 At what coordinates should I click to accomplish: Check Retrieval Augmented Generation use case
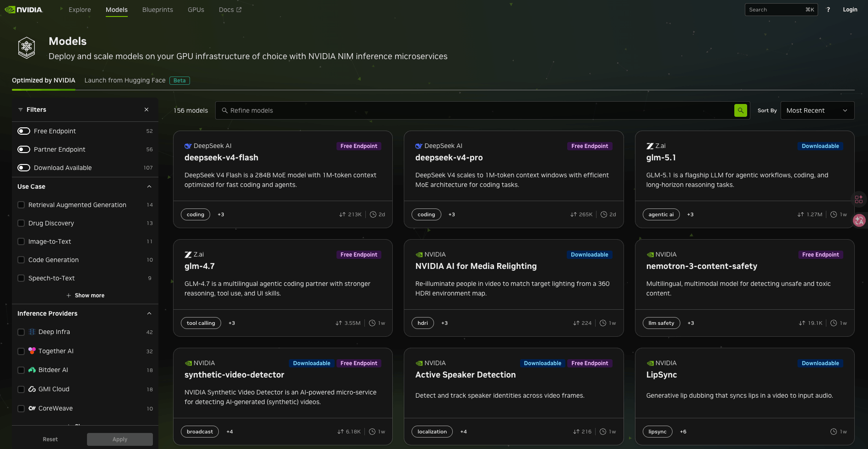tap(21, 205)
